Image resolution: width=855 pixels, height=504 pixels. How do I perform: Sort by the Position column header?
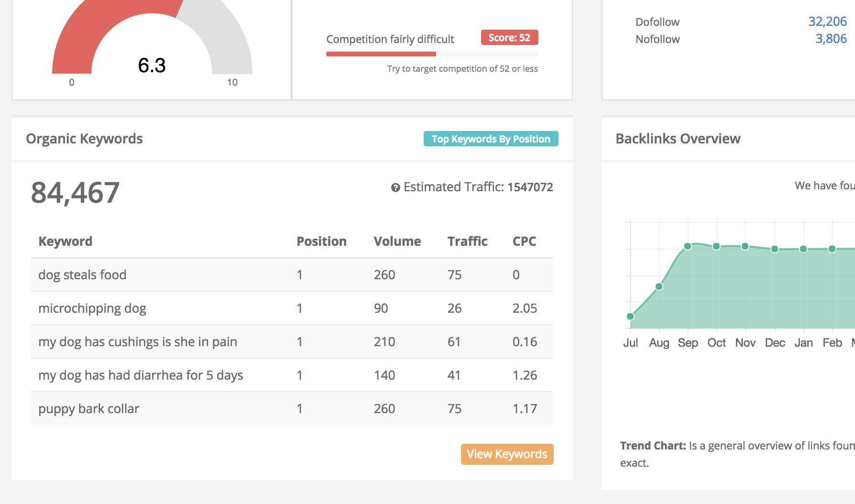[321, 241]
